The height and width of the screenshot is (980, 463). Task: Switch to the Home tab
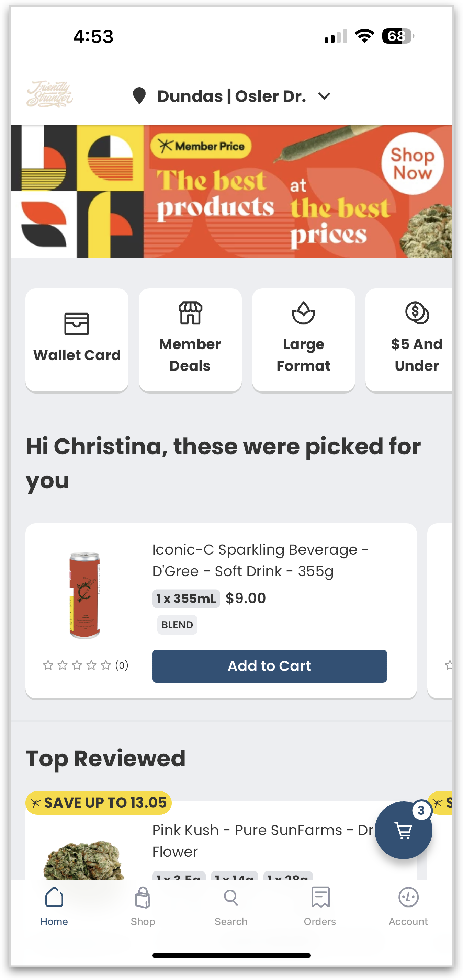pos(54,906)
